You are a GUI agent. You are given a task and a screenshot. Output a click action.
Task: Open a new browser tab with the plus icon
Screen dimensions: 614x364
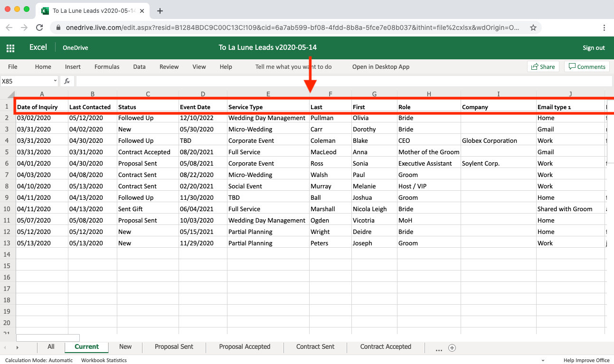coord(160,11)
